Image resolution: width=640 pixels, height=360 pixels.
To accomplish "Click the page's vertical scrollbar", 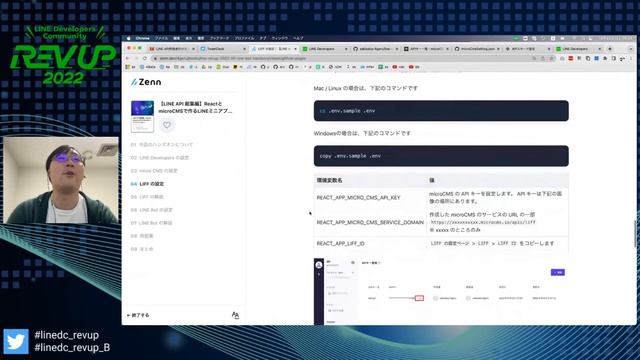I will (x=634, y=233).
